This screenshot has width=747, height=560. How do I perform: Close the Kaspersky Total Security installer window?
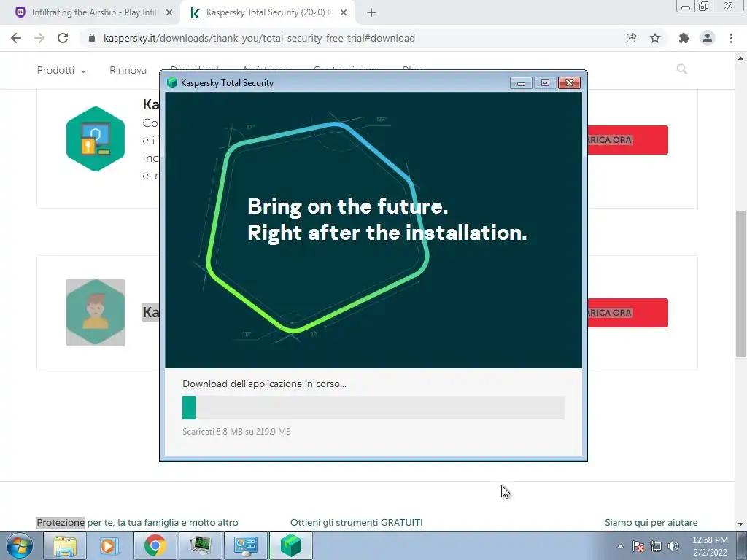tap(569, 83)
